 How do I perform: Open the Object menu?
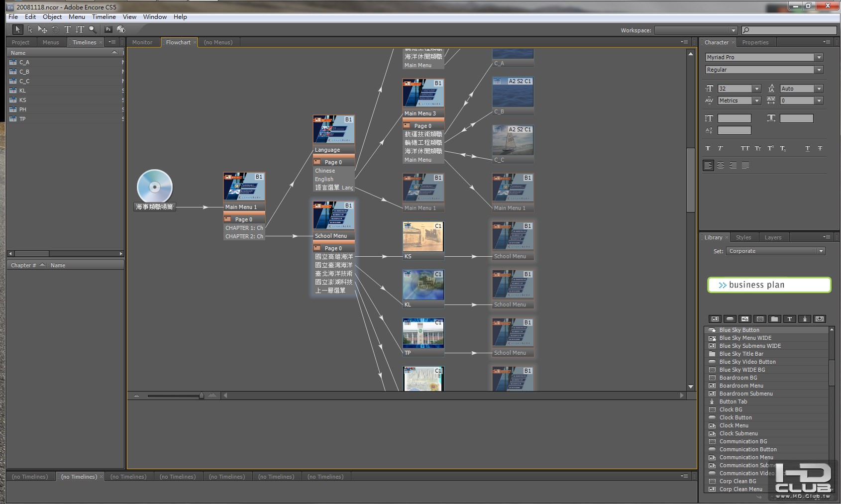[52, 16]
